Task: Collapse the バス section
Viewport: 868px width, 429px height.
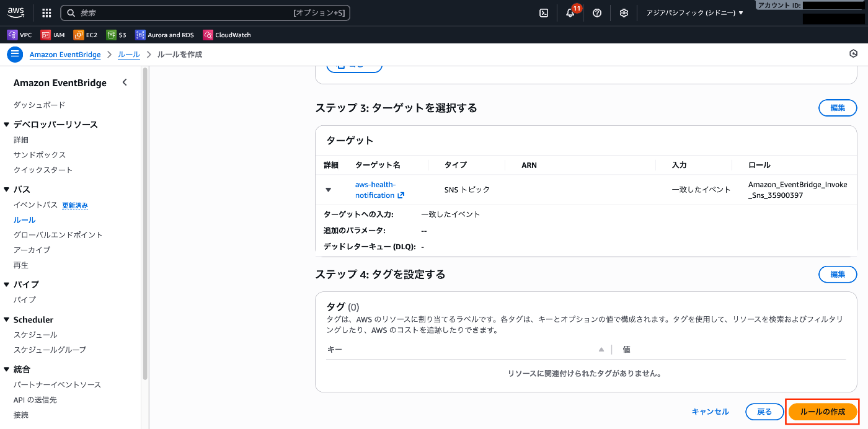Action: point(7,190)
